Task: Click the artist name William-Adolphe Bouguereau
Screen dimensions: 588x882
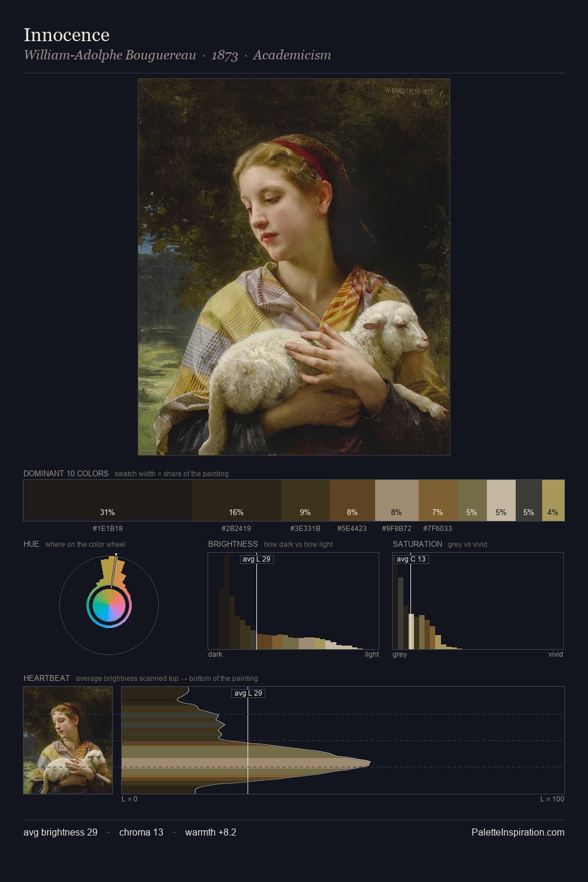Action: tap(110, 55)
